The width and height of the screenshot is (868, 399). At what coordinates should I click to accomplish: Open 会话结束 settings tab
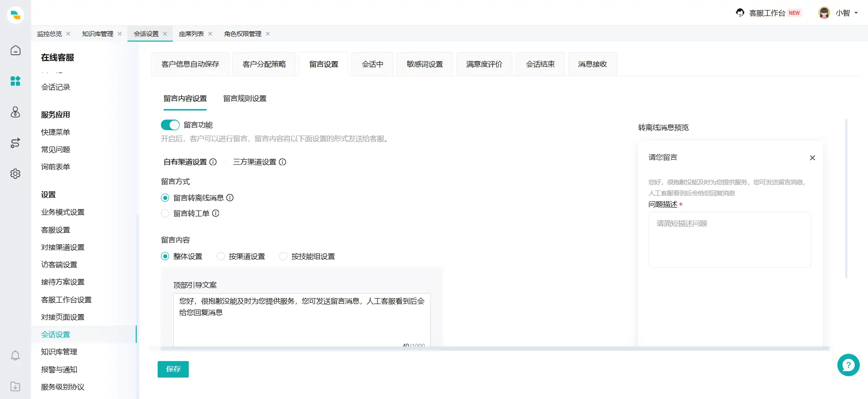click(540, 64)
